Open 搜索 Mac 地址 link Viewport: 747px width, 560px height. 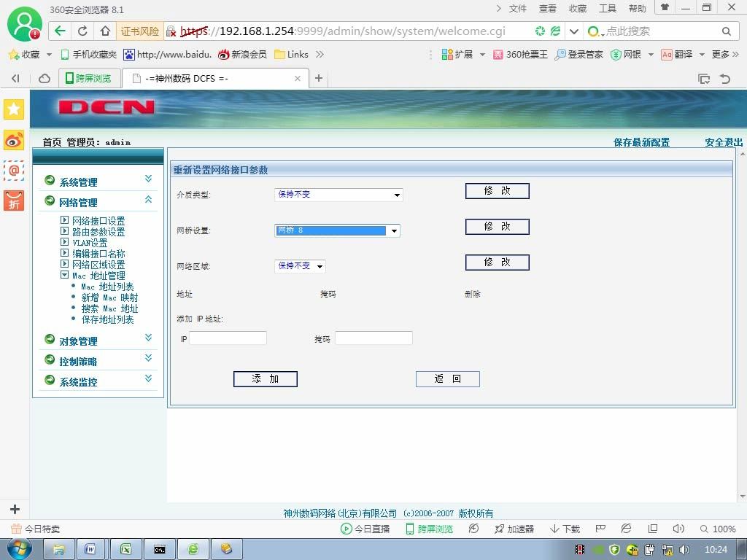point(109,308)
